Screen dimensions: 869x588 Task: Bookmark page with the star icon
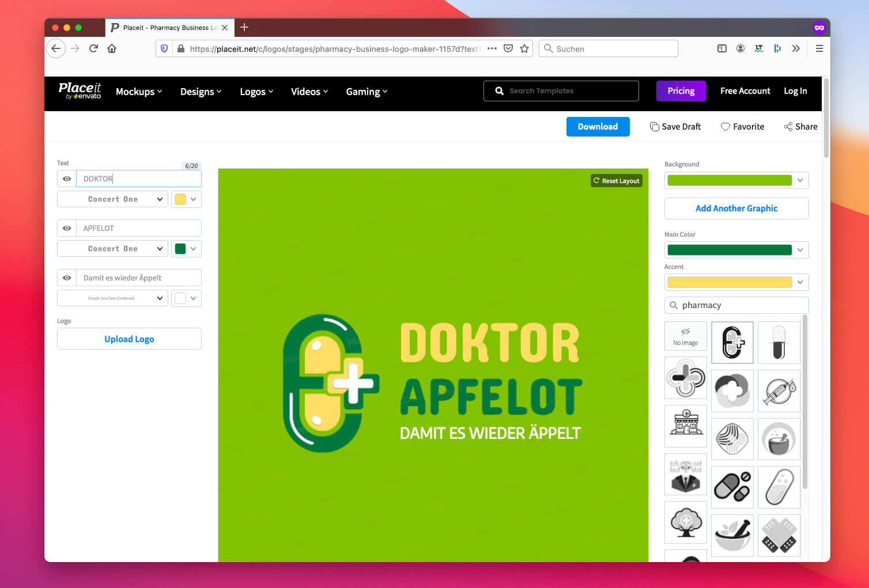pos(524,49)
